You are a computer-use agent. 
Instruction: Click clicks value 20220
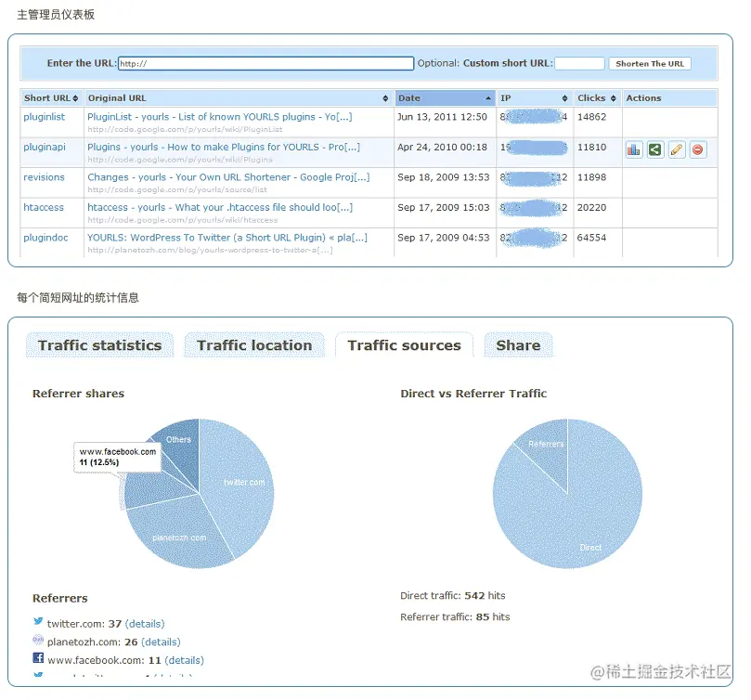point(591,207)
